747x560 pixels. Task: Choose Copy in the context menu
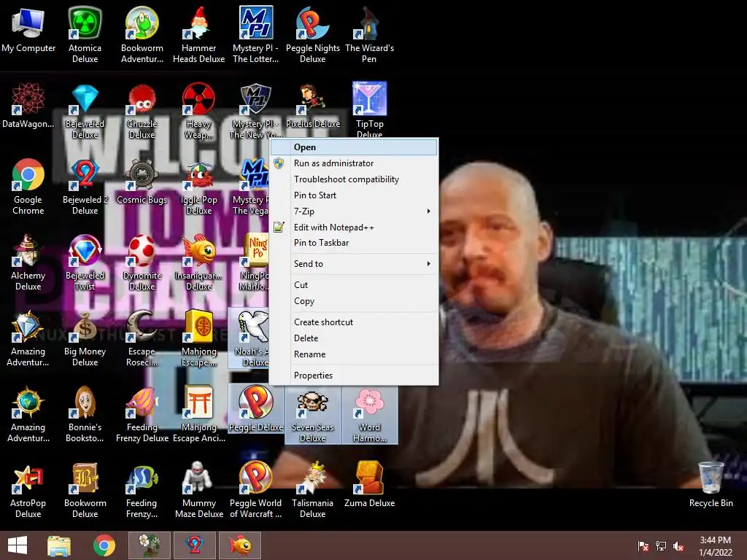(x=354, y=301)
